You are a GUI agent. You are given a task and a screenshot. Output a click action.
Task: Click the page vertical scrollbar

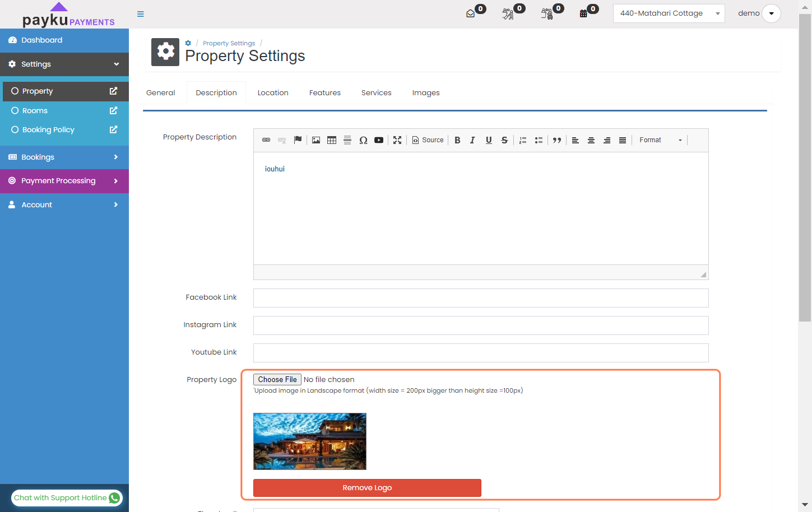(805, 168)
